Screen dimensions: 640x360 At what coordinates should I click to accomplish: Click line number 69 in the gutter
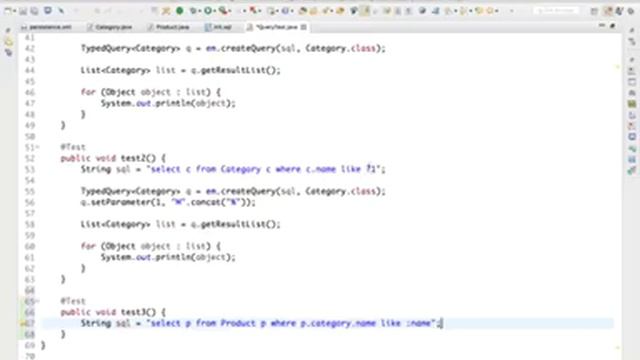click(30, 345)
